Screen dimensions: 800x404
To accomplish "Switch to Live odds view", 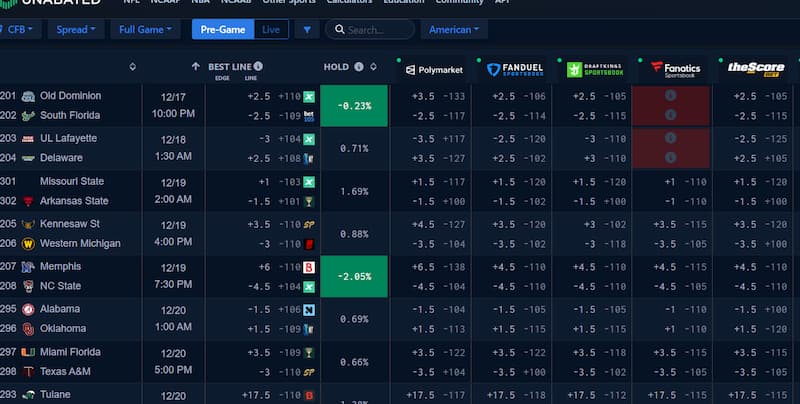I will [270, 30].
